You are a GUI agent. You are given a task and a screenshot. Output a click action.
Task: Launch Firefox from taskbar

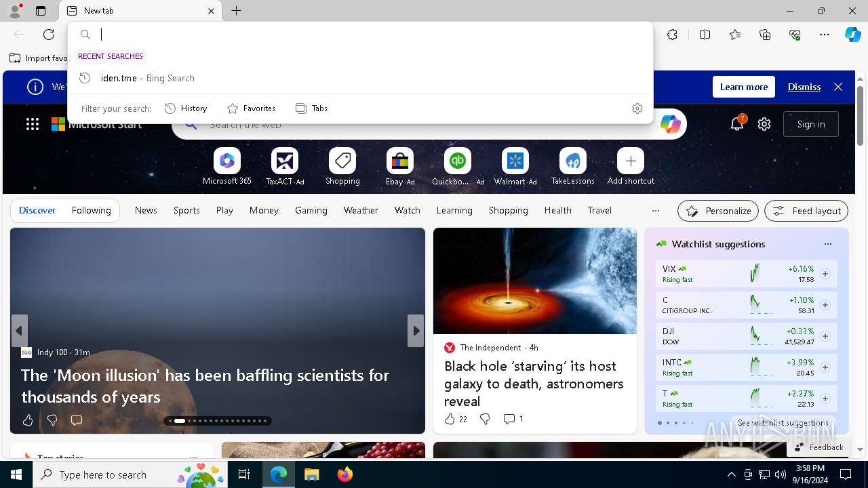345,474
